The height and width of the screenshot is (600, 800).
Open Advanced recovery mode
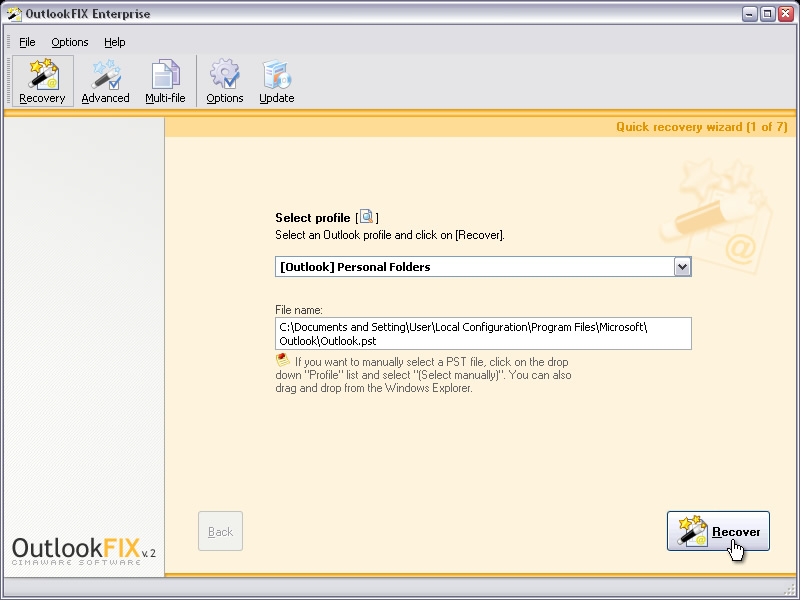tap(104, 80)
